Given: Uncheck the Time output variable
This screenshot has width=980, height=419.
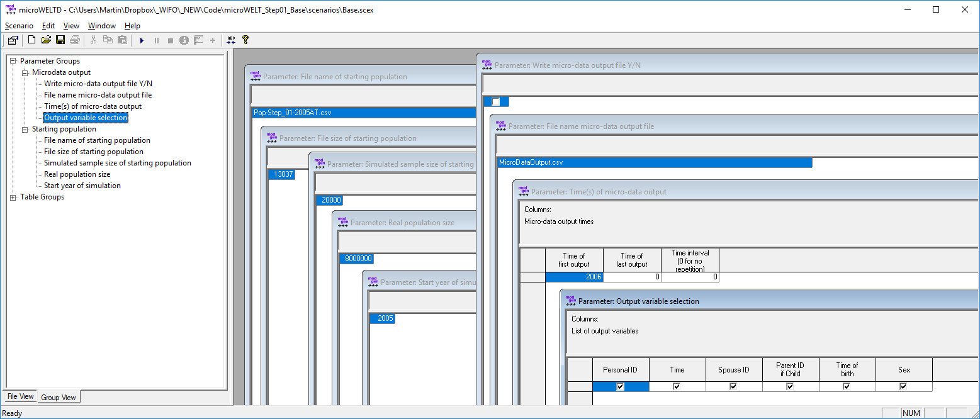Looking at the screenshot, I should [x=677, y=387].
